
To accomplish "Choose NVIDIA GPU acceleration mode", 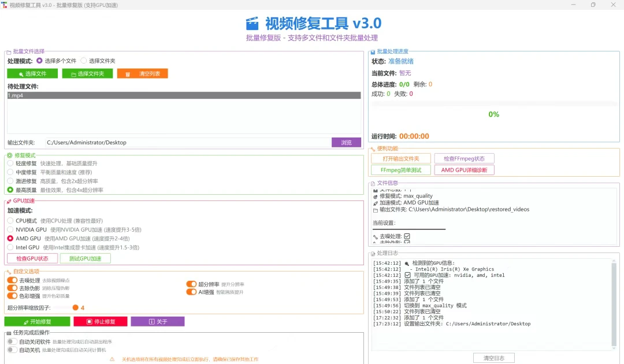I will point(10,229).
